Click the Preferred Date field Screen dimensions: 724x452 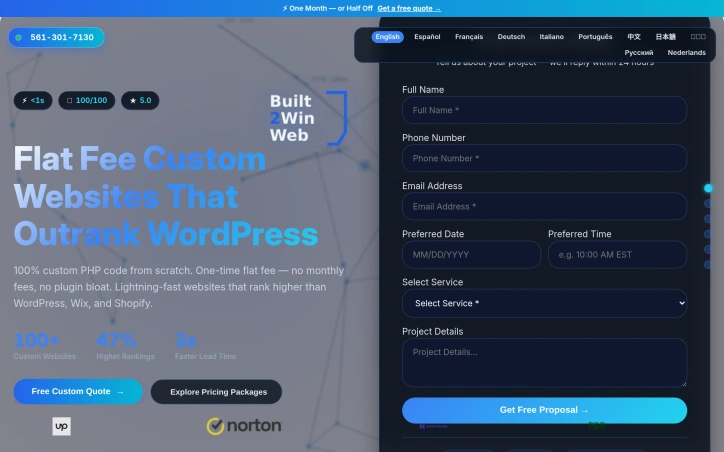[x=471, y=254]
